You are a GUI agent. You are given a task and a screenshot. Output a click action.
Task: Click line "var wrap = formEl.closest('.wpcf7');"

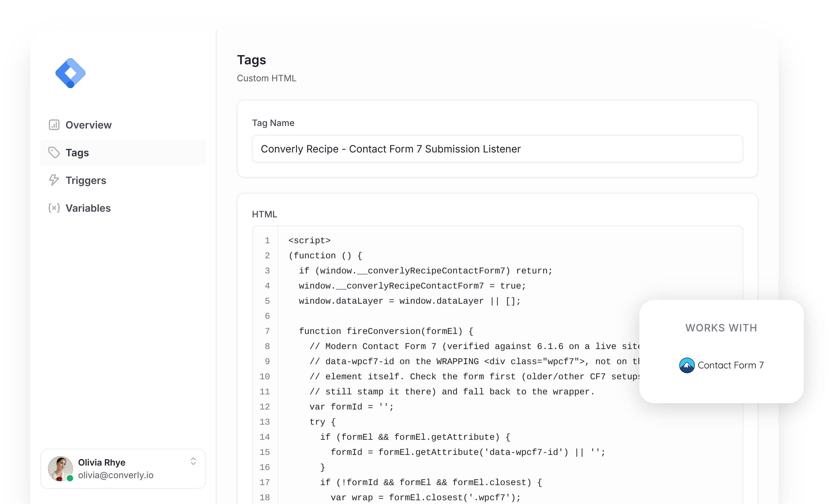[x=425, y=498]
